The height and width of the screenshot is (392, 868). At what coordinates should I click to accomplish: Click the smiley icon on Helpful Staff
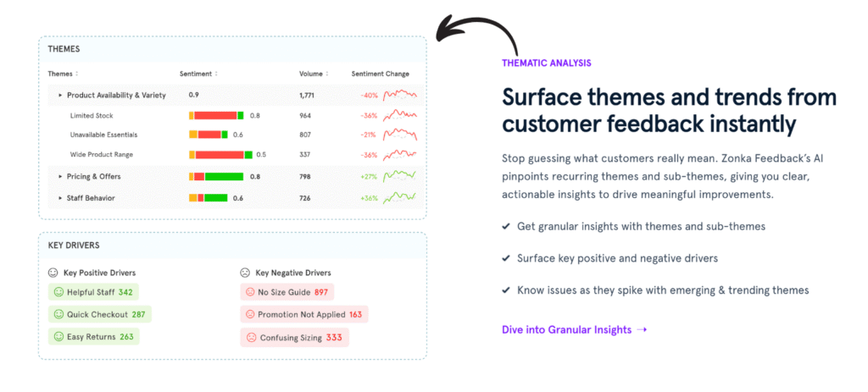click(x=58, y=292)
